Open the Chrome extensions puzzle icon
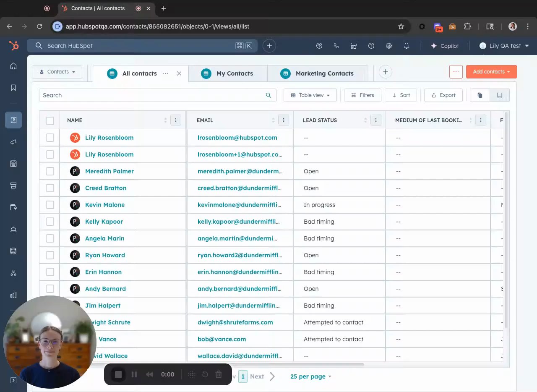 pos(467,26)
